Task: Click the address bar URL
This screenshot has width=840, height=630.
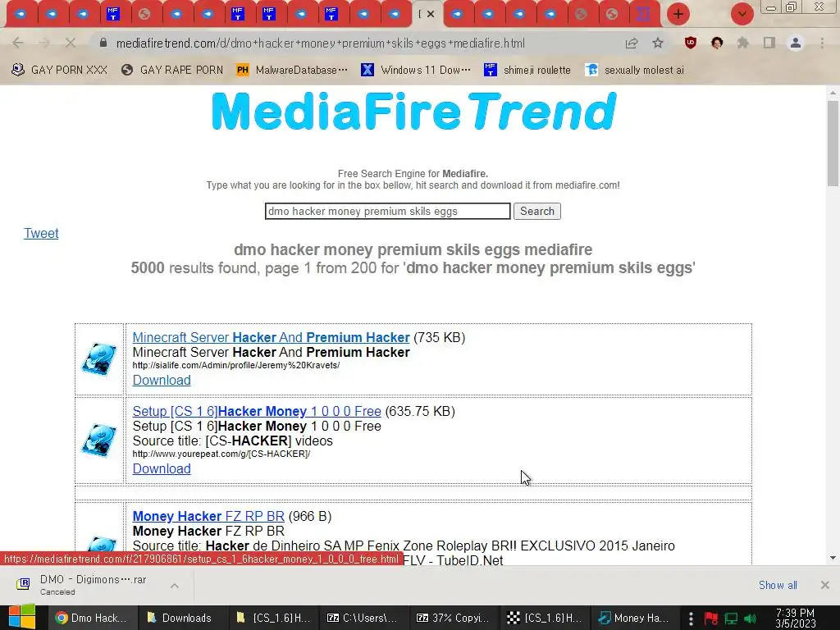Action: [x=321, y=43]
